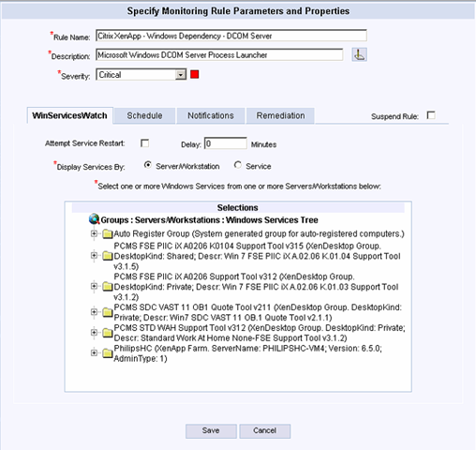The image size is (476, 450).
Task: Focus the Delay minutes input field
Action: pyautogui.click(x=225, y=143)
